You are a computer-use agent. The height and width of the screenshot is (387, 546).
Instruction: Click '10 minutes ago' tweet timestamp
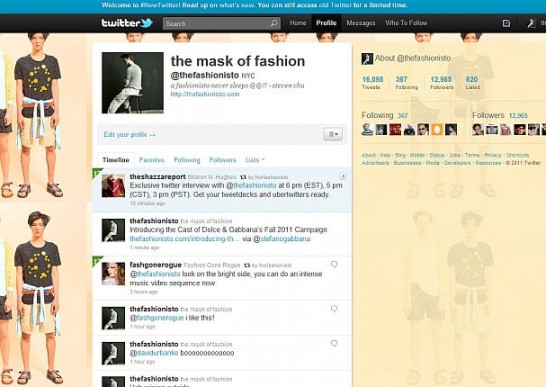click(x=148, y=203)
